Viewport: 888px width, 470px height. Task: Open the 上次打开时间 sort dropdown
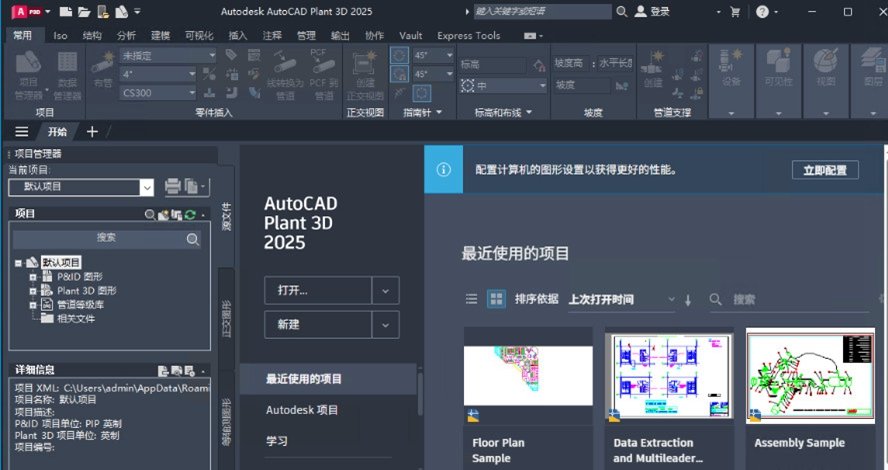pyautogui.click(x=621, y=300)
